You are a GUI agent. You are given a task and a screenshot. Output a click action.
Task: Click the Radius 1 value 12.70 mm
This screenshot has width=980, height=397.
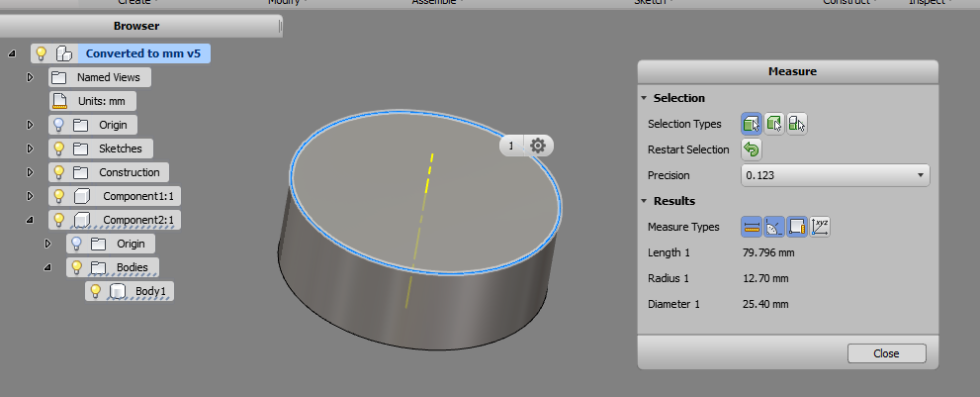point(764,278)
